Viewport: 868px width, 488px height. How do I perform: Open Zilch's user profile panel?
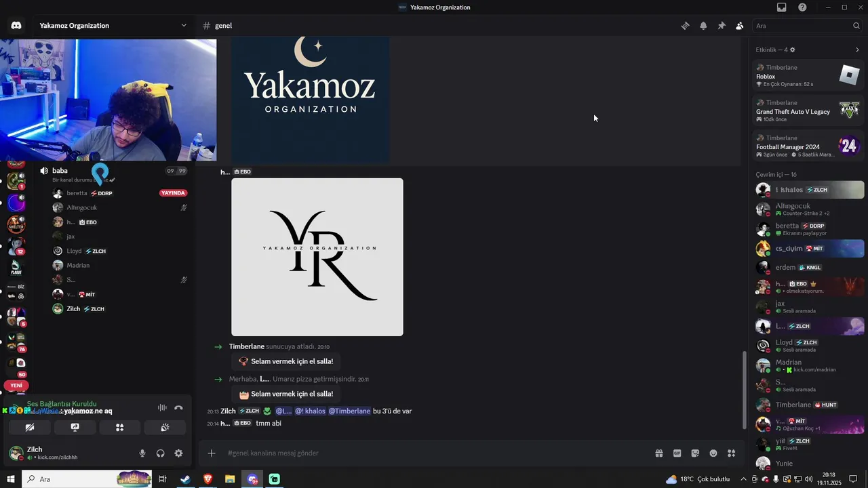(68, 453)
